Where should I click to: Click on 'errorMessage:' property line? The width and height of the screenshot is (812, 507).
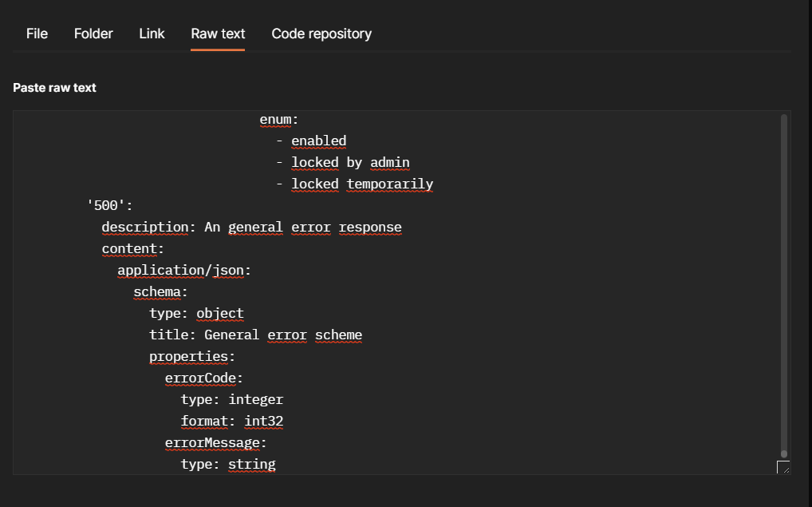215,443
